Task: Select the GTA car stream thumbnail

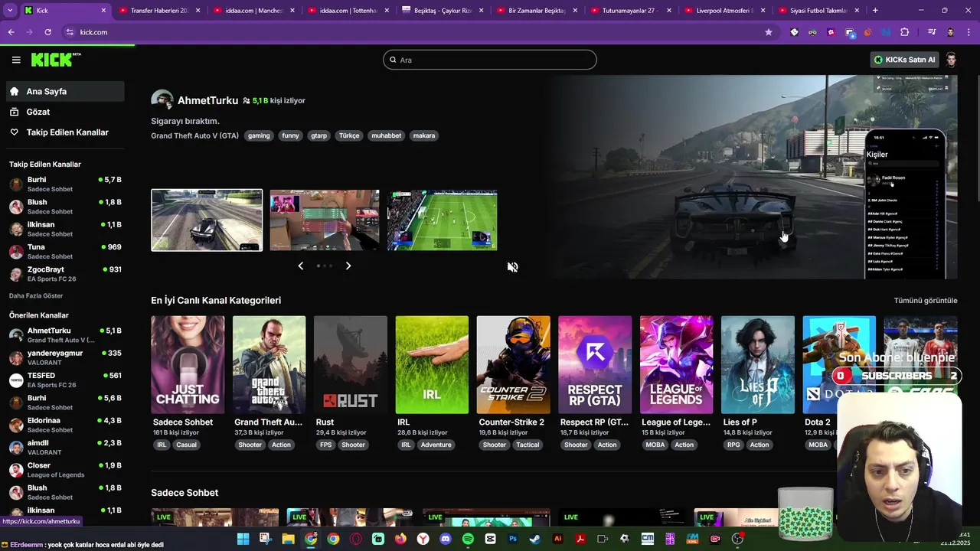Action: (x=207, y=220)
